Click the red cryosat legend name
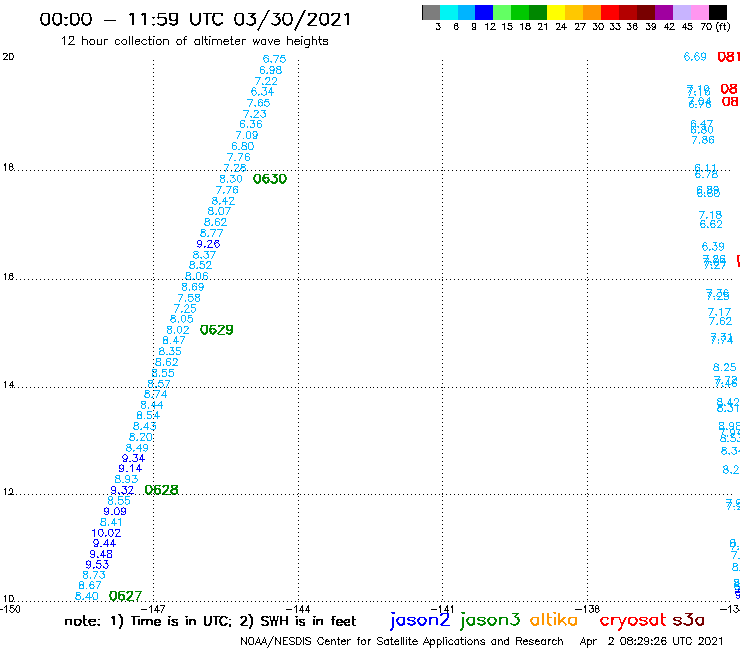Image resolution: width=740 pixels, height=650 pixels. click(633, 621)
